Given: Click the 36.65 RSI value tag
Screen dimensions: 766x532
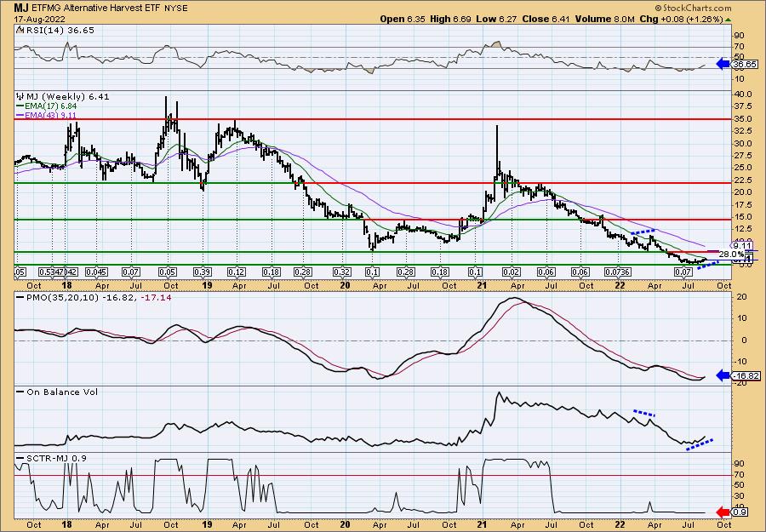Looking at the screenshot, I should pyautogui.click(x=745, y=64).
